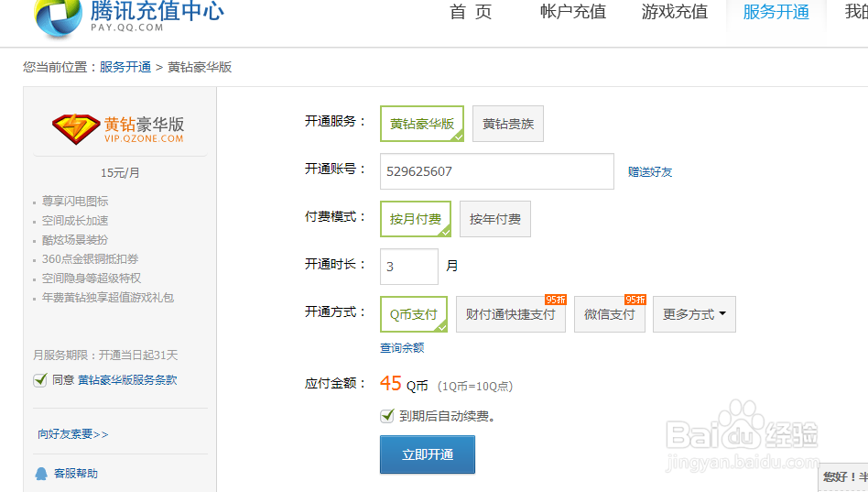
Task: Choose 按月付费 payment mode
Action: [415, 219]
